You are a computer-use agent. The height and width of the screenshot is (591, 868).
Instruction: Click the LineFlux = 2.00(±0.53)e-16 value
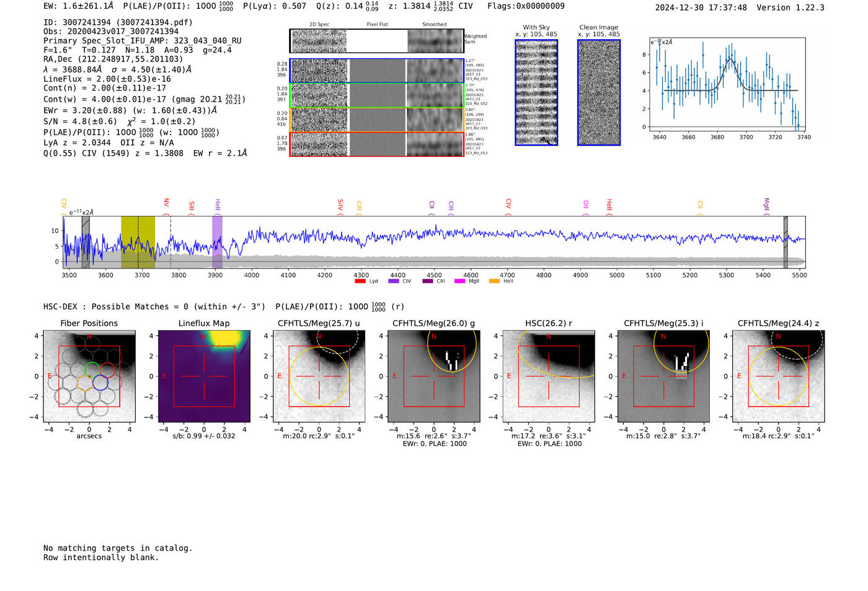[107, 79]
